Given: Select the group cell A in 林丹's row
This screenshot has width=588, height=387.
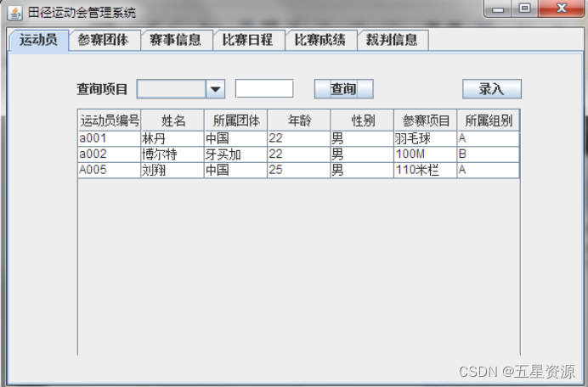Looking at the screenshot, I should pos(489,138).
